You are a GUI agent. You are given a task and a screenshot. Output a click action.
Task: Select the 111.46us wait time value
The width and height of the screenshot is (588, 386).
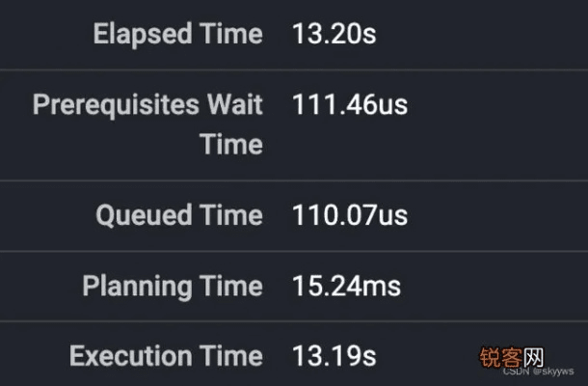tap(350, 104)
